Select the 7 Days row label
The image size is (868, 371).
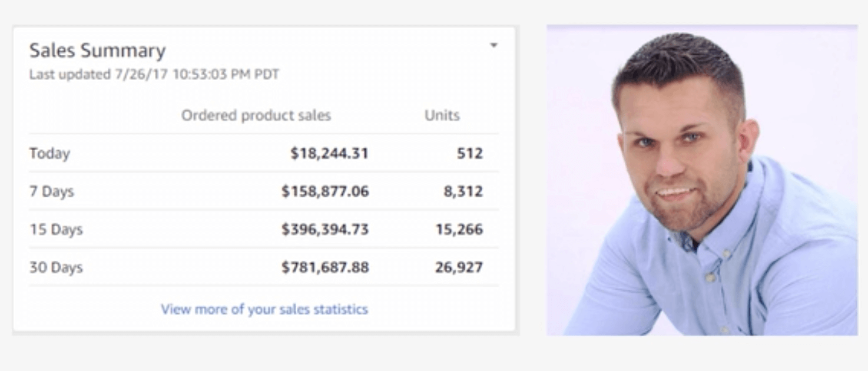point(52,191)
